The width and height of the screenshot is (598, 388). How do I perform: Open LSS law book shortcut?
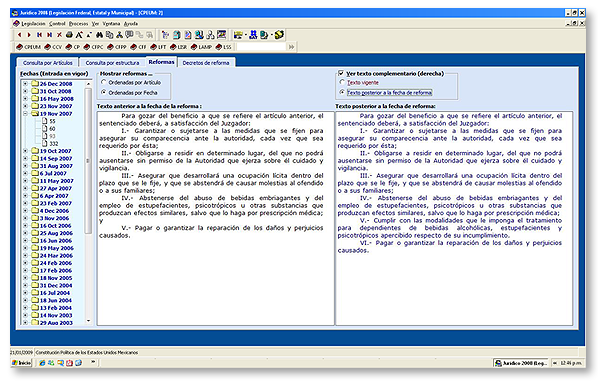[223, 47]
